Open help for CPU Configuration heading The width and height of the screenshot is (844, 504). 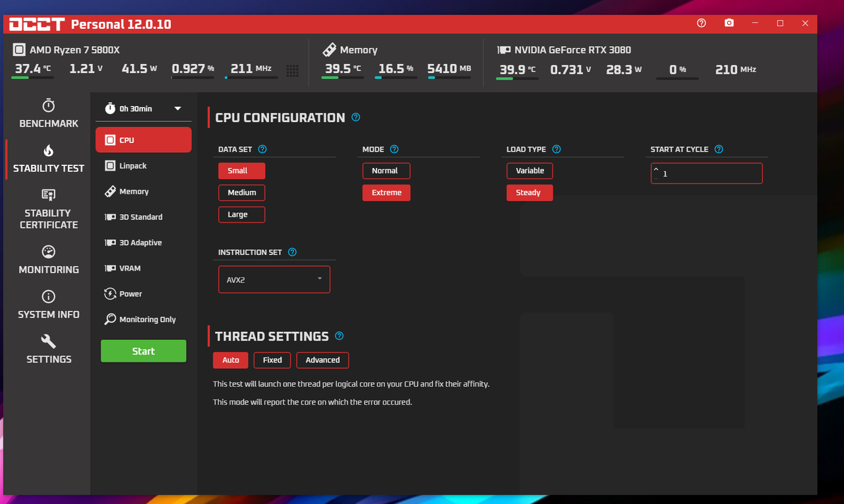point(356,117)
